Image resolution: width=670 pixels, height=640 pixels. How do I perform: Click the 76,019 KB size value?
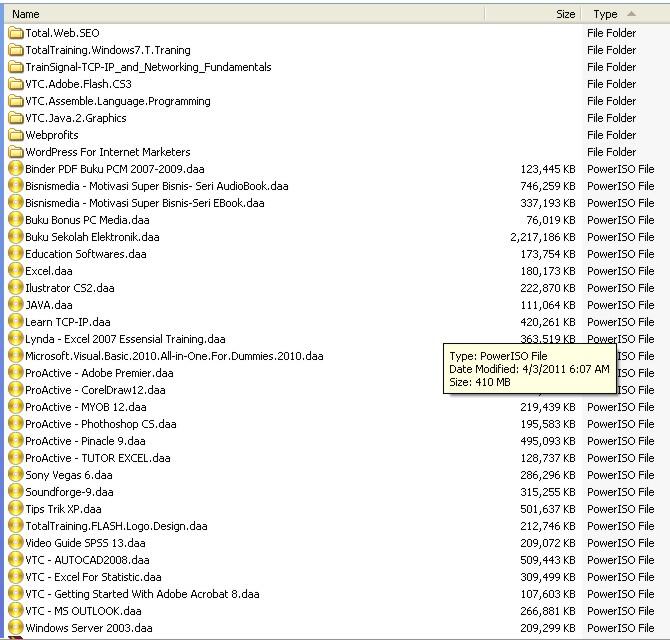pos(551,220)
